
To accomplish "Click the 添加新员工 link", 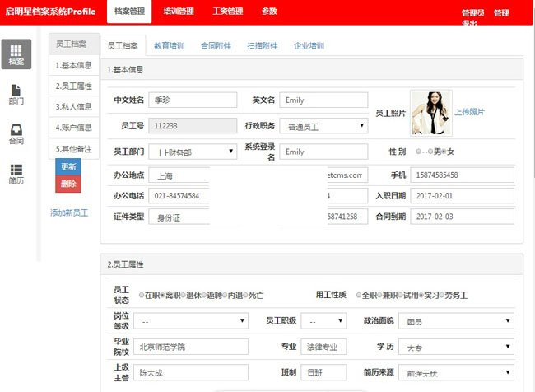I will tap(69, 212).
